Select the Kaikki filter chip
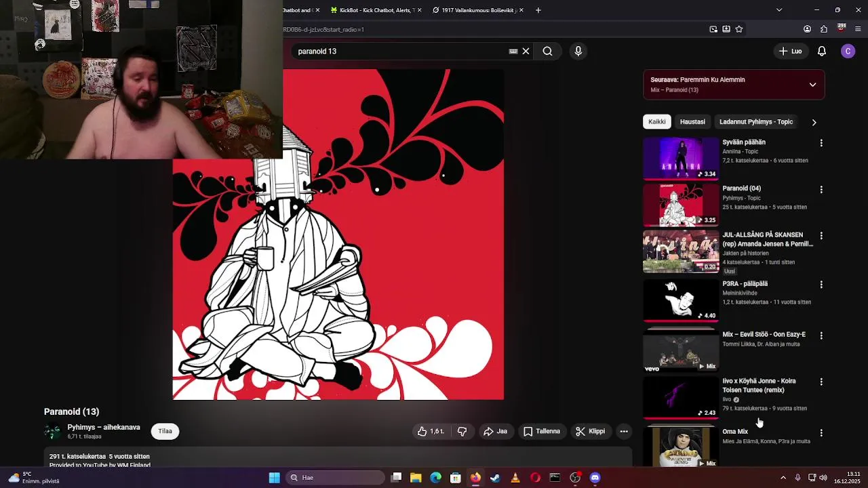The width and height of the screenshot is (868, 488). tap(656, 122)
